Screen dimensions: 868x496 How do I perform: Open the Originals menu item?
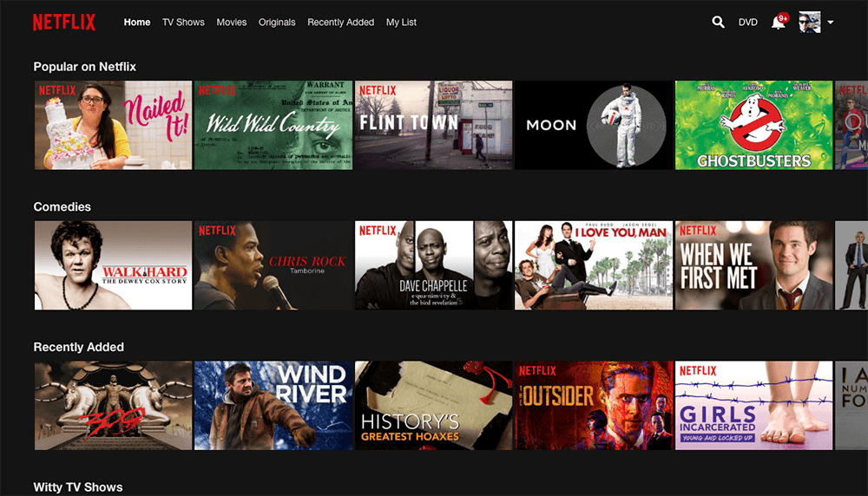pyautogui.click(x=277, y=23)
